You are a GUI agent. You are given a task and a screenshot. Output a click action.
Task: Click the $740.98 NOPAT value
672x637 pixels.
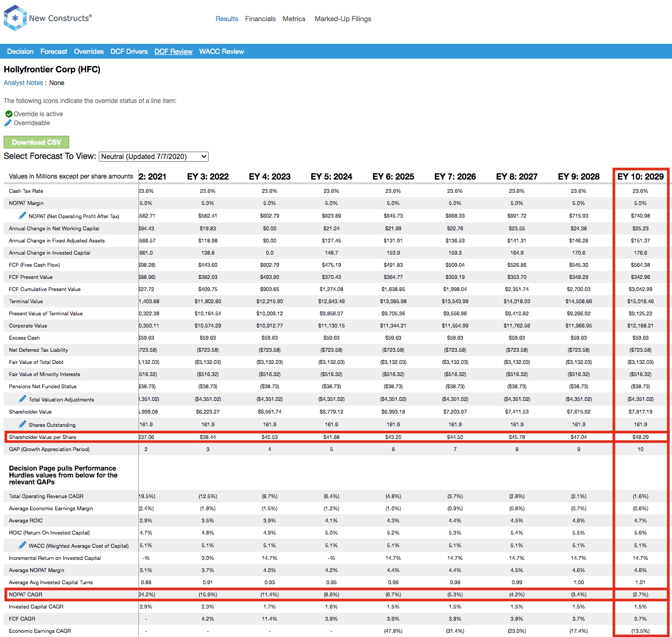[640, 216]
